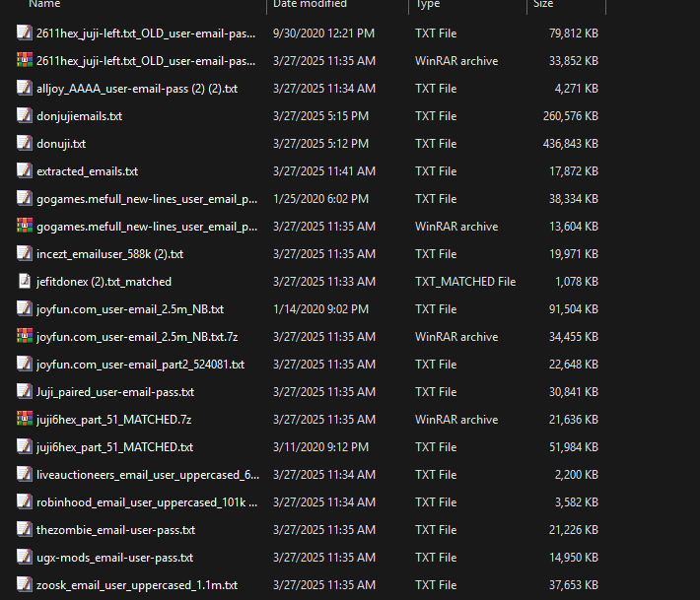700x600 pixels.
Task: Click the jefitdonex (2).txt_matched file icon
Action: 24,281
